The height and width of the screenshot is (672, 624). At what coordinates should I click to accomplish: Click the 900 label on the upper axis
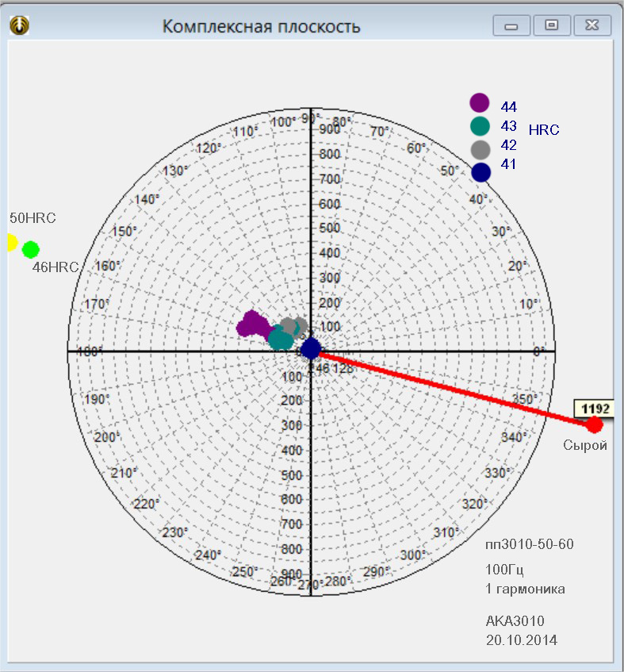pyautogui.click(x=330, y=129)
